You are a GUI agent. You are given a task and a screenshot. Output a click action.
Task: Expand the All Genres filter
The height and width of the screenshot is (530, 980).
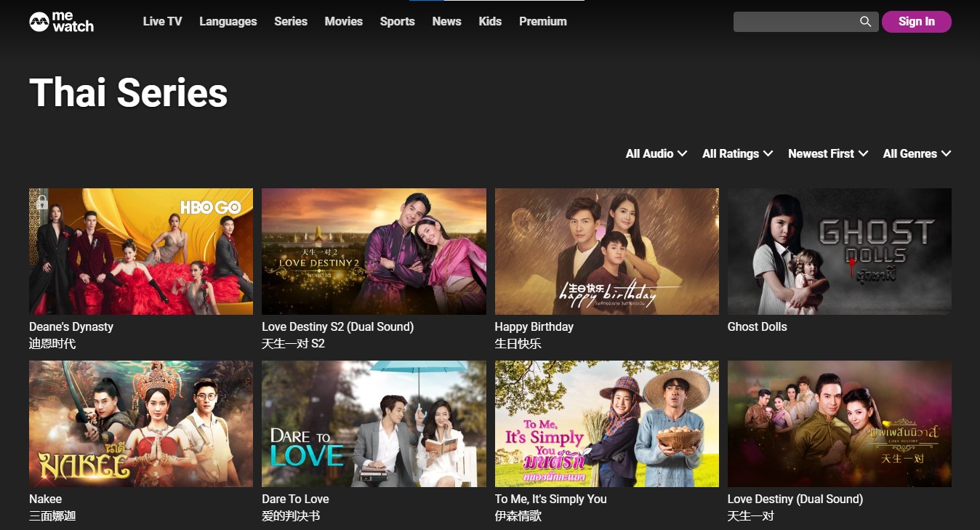click(917, 153)
